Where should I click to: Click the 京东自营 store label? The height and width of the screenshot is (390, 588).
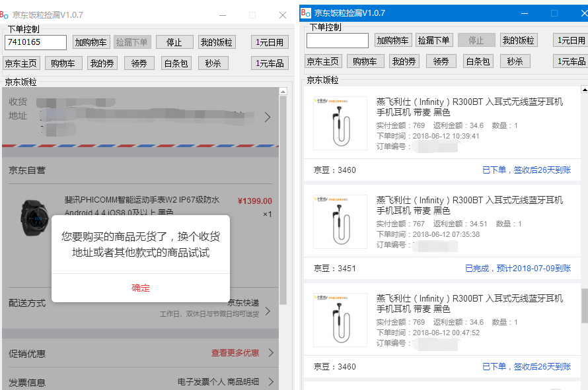click(27, 170)
